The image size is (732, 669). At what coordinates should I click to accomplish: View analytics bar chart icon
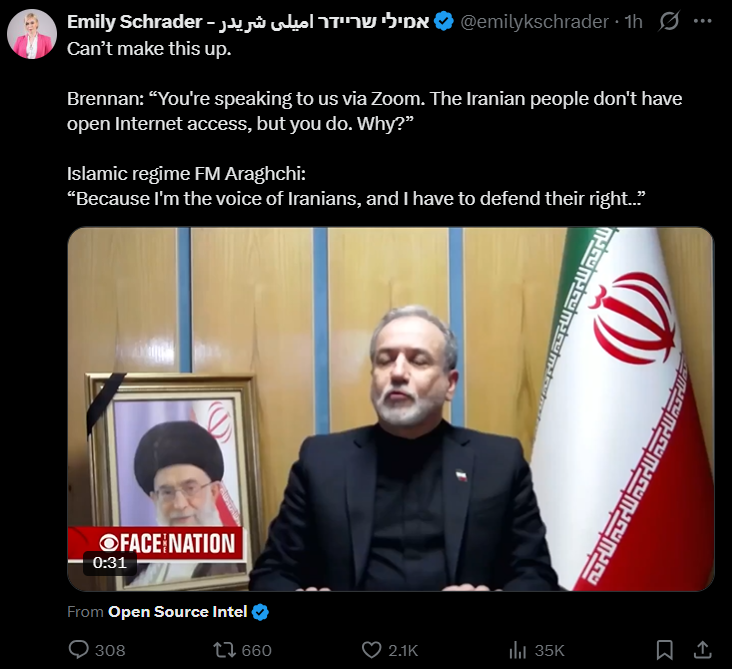(518, 650)
